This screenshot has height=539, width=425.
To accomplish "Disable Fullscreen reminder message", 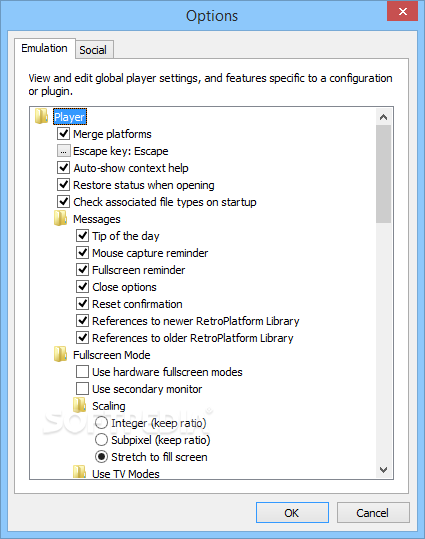I will click(x=83, y=270).
